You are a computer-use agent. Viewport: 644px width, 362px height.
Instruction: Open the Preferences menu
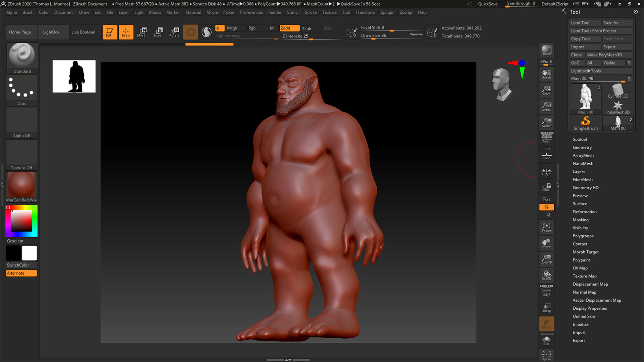[251, 12]
